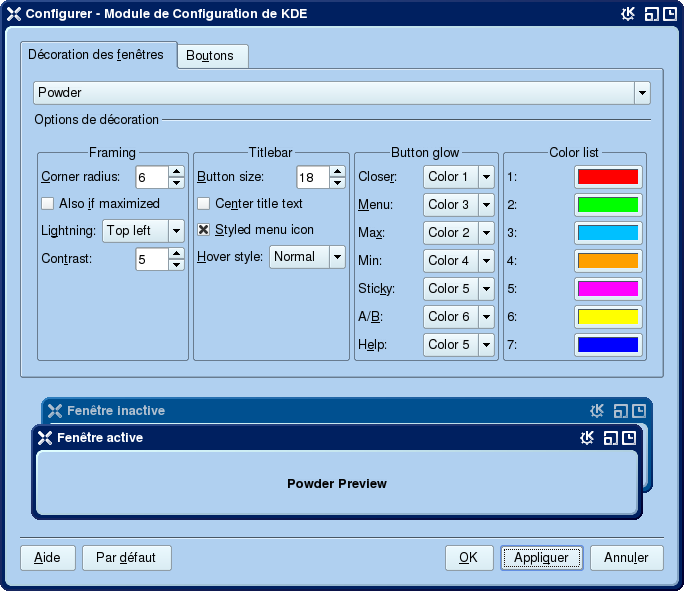Pick the yellow color swatch 6
684x591 pixels.
point(608,317)
